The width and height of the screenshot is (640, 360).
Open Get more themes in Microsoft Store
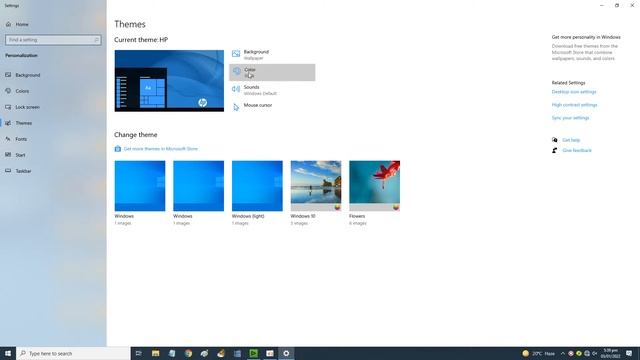160,149
